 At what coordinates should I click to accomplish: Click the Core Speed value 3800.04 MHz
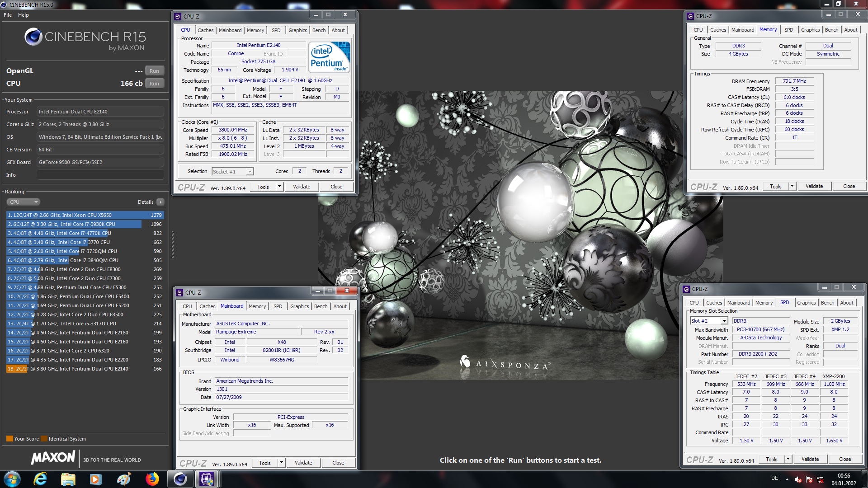pyautogui.click(x=233, y=130)
